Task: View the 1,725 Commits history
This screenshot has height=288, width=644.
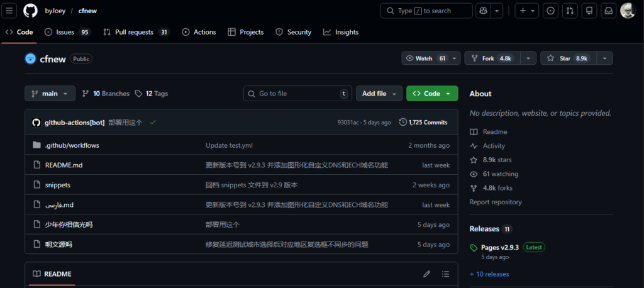Action: click(423, 123)
